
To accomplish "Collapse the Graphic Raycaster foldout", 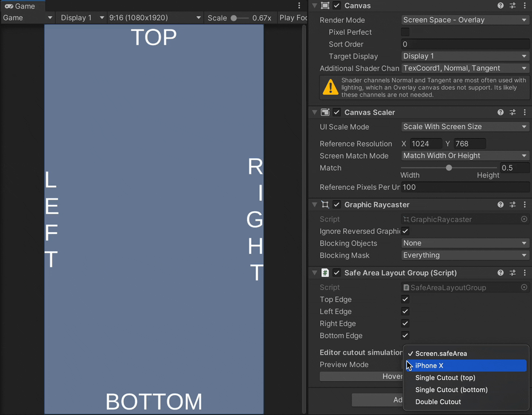I will (x=315, y=204).
